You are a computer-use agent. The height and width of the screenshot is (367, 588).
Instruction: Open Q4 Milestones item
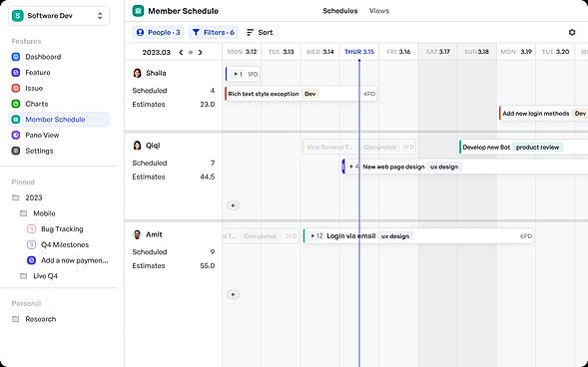click(x=65, y=245)
